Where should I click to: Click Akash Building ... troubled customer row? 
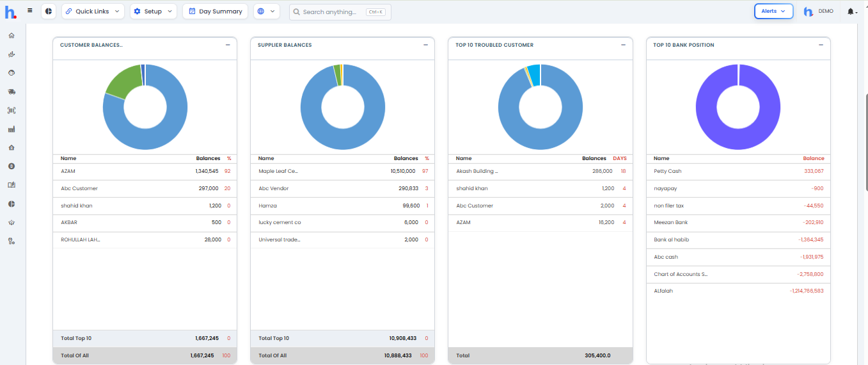click(x=540, y=171)
